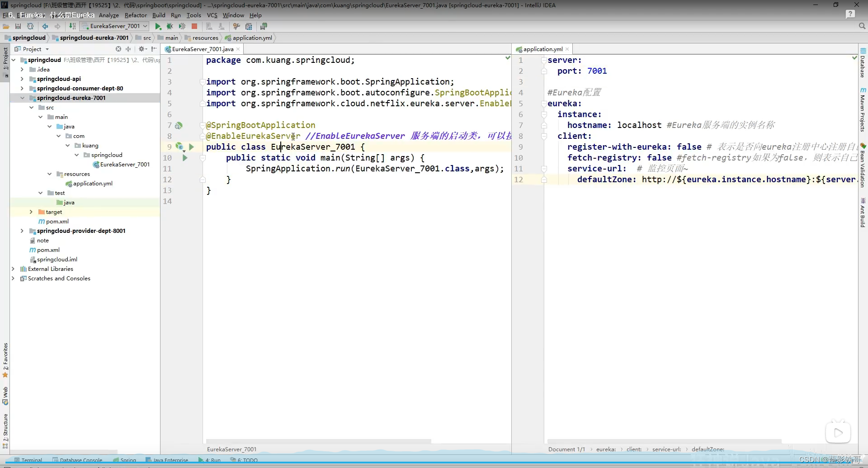
Task: Open Project Structure from the toolbar icon
Action: coord(249,26)
